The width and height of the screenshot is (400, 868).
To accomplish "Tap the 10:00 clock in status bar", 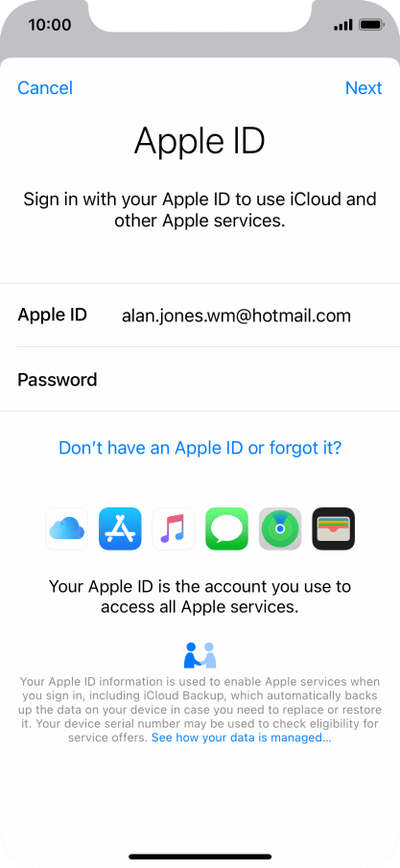I will 50,25.
